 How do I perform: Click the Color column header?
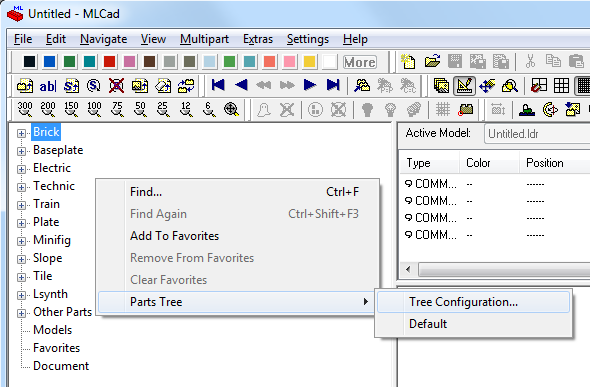[x=489, y=163]
